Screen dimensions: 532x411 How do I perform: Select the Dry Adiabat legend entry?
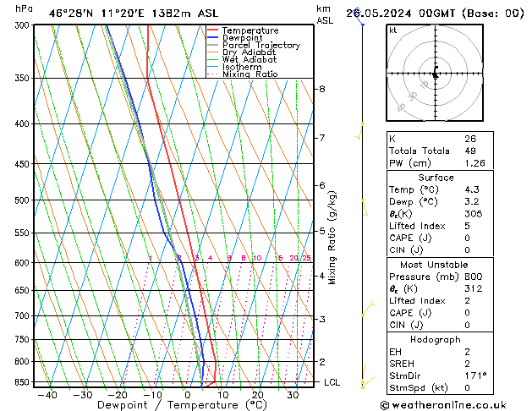point(249,52)
